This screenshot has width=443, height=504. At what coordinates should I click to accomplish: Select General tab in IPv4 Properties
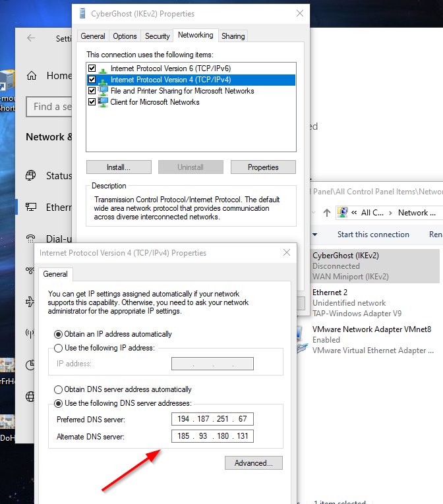(x=55, y=274)
